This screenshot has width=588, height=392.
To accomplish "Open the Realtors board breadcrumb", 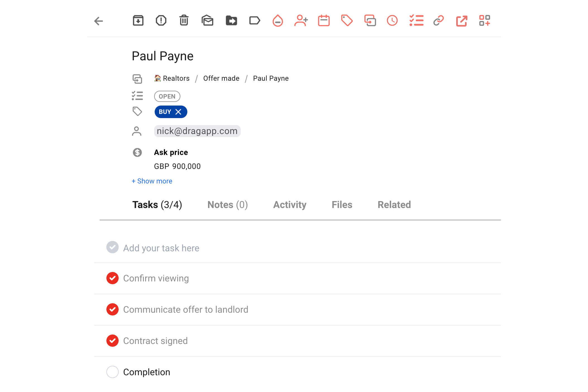I will [172, 78].
